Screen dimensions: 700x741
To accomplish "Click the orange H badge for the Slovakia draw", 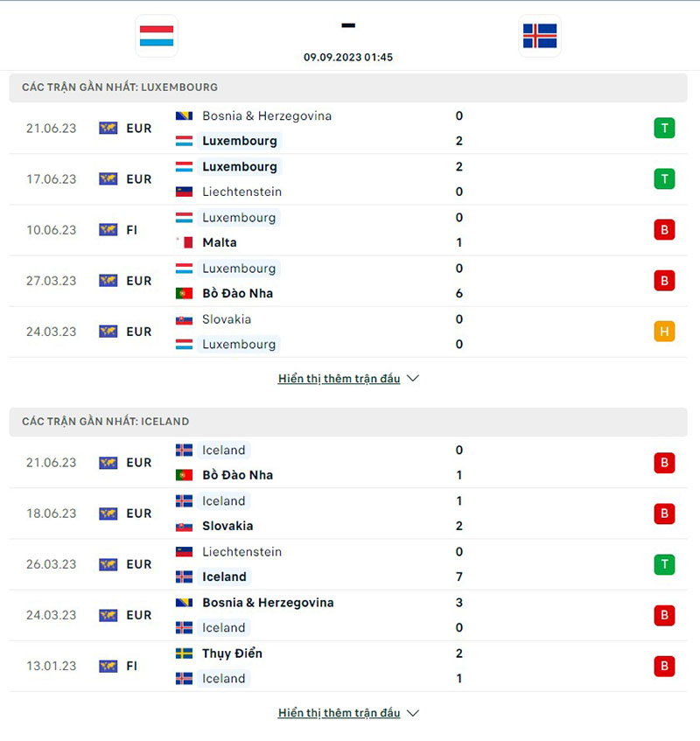I will click(664, 332).
